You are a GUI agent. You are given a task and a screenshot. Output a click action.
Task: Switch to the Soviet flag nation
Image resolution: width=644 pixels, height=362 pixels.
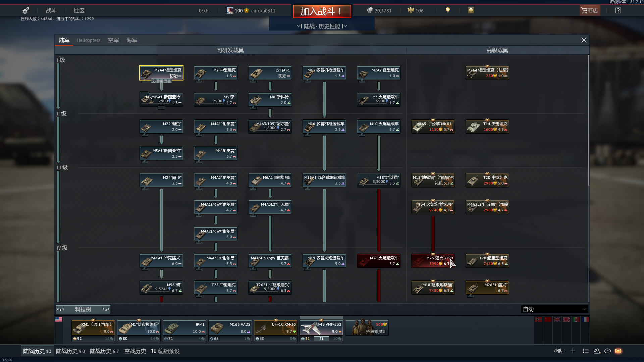548,319
